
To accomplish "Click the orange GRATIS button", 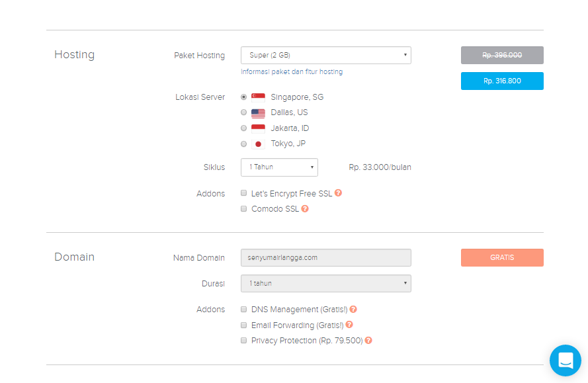I will click(x=502, y=257).
